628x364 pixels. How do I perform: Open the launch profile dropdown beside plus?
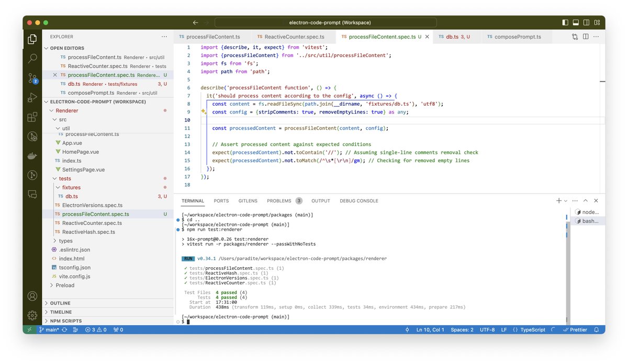click(565, 201)
